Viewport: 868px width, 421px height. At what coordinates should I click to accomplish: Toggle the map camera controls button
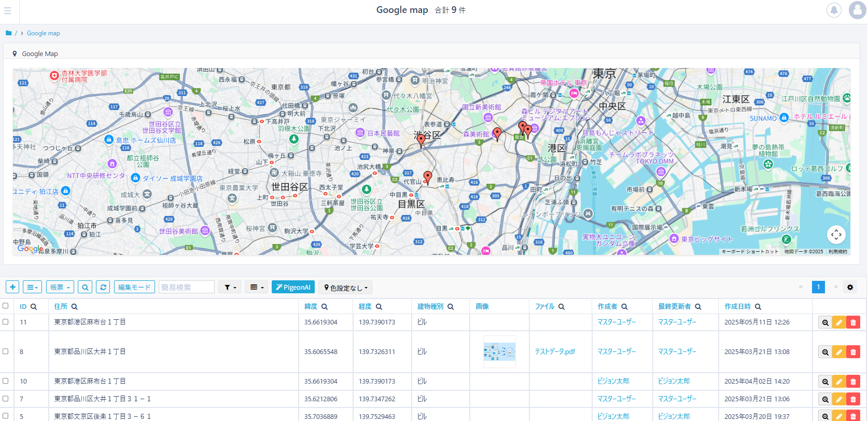(836, 235)
